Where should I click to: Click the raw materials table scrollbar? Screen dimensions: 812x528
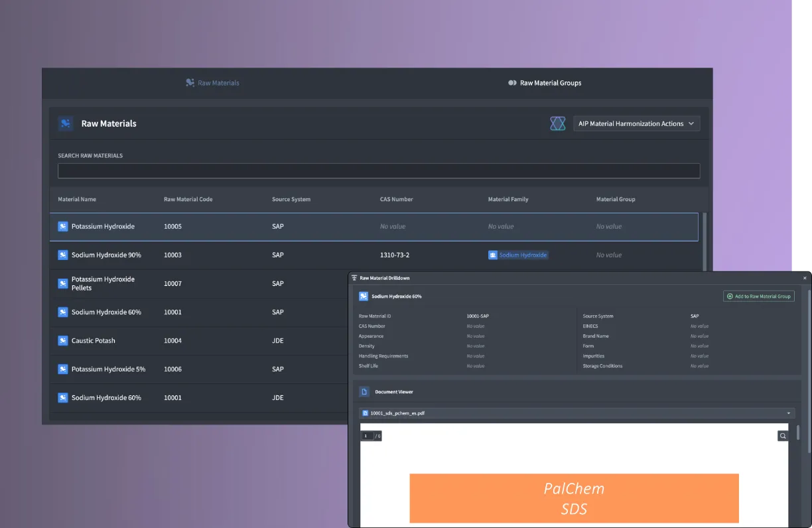(705, 242)
